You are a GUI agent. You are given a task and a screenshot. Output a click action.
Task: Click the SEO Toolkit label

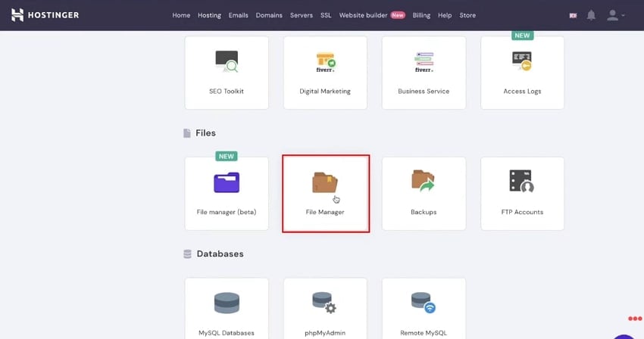click(227, 91)
